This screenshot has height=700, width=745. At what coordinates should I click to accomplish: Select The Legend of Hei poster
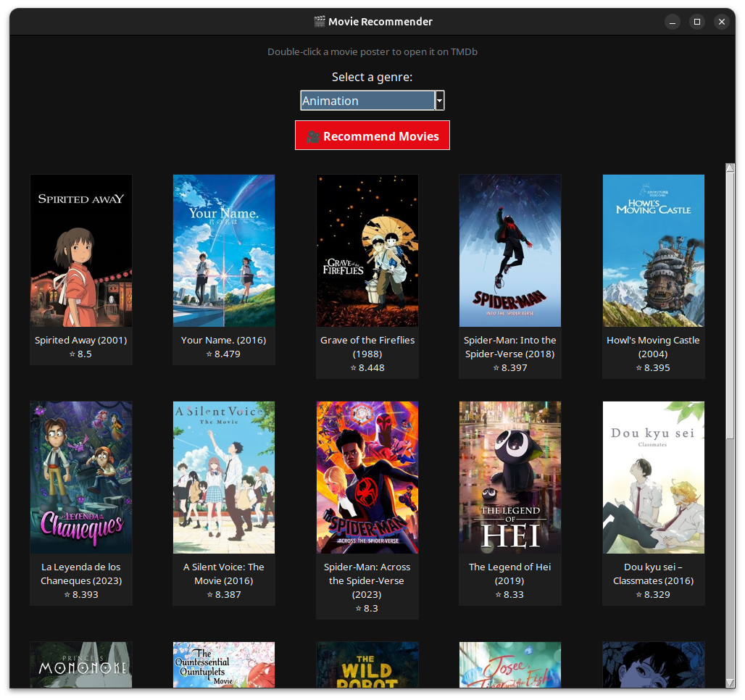pyautogui.click(x=509, y=478)
